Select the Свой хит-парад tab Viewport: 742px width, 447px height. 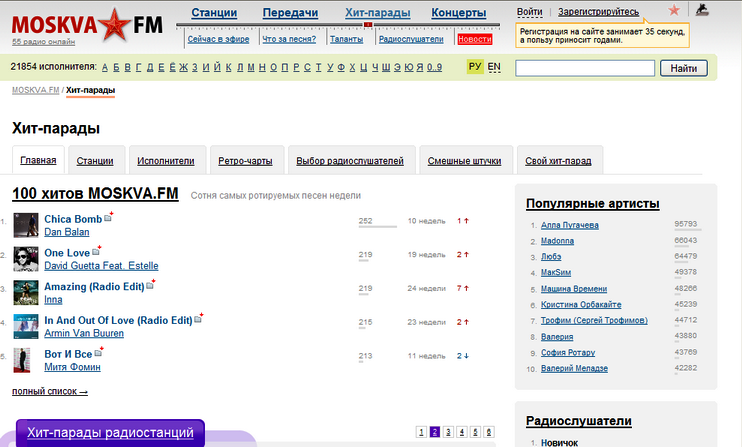[558, 161]
